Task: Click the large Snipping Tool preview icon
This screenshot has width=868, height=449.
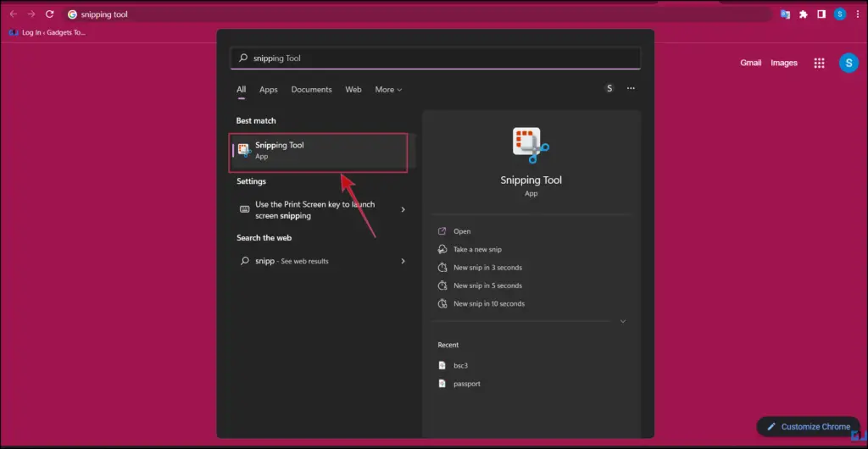Action: (531, 145)
